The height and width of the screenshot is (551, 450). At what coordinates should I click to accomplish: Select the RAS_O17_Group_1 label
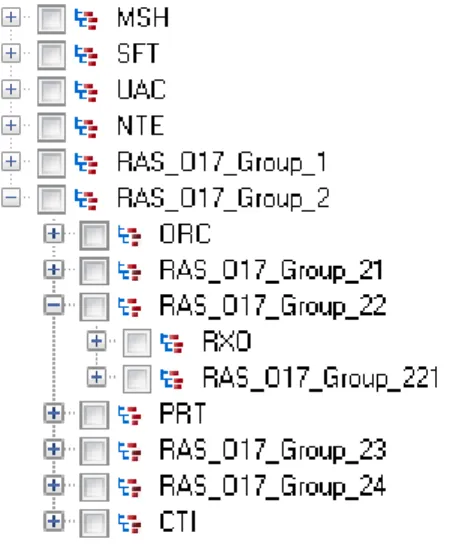222,163
